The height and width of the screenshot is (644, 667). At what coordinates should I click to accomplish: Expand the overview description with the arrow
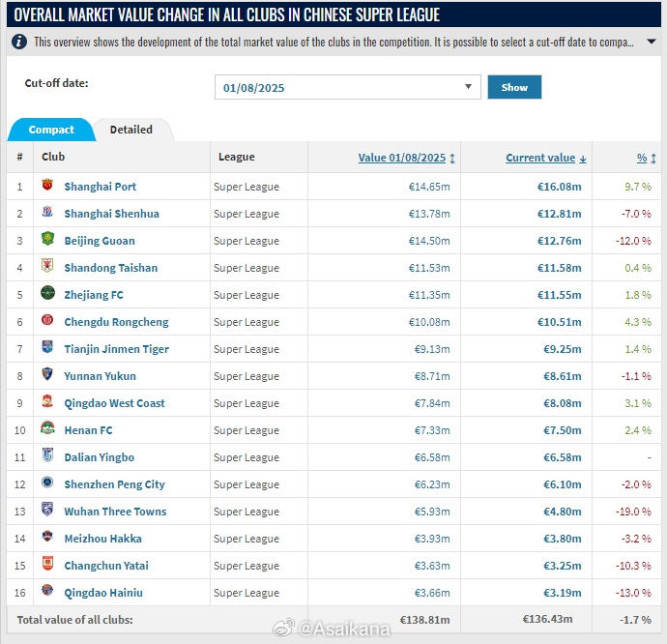click(x=651, y=43)
